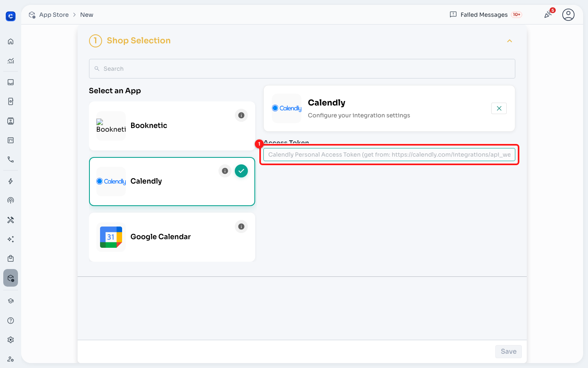Show info for Google Calendar app
The height and width of the screenshot is (368, 588).
point(241,227)
